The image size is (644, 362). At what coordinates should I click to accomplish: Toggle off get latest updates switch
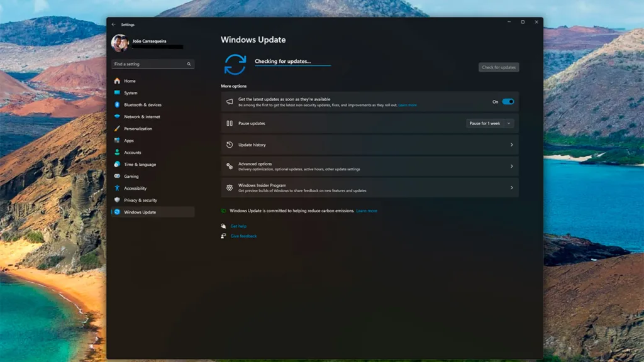pos(508,102)
